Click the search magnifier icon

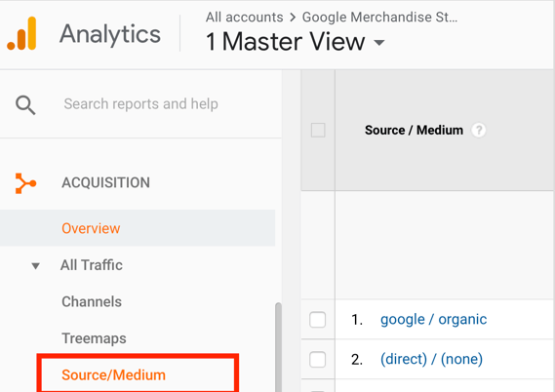click(25, 105)
